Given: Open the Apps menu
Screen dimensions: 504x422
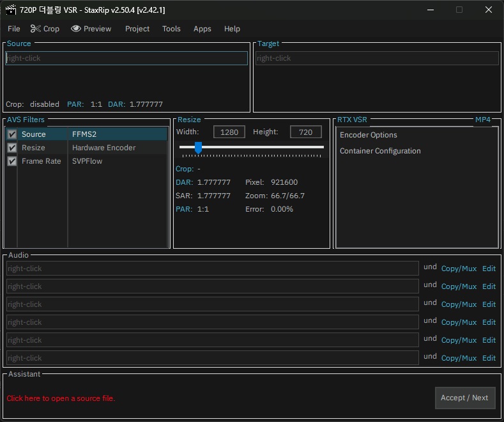Looking at the screenshot, I should pos(202,29).
